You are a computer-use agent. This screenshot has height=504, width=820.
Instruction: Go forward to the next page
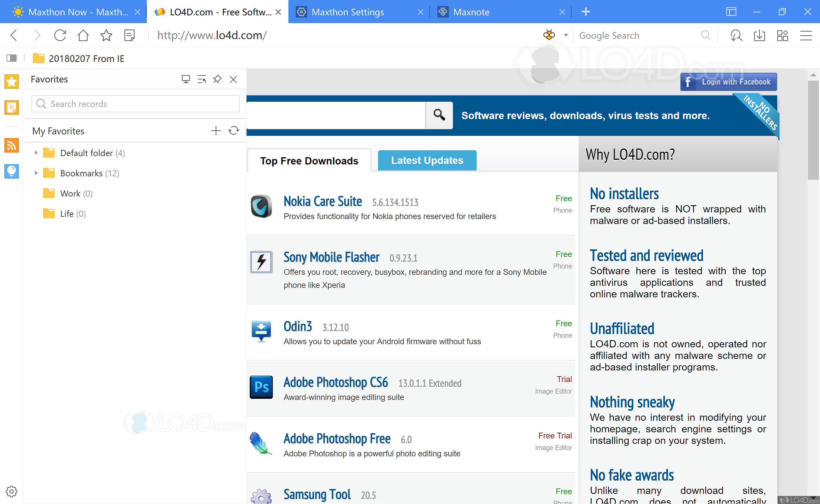tap(37, 35)
